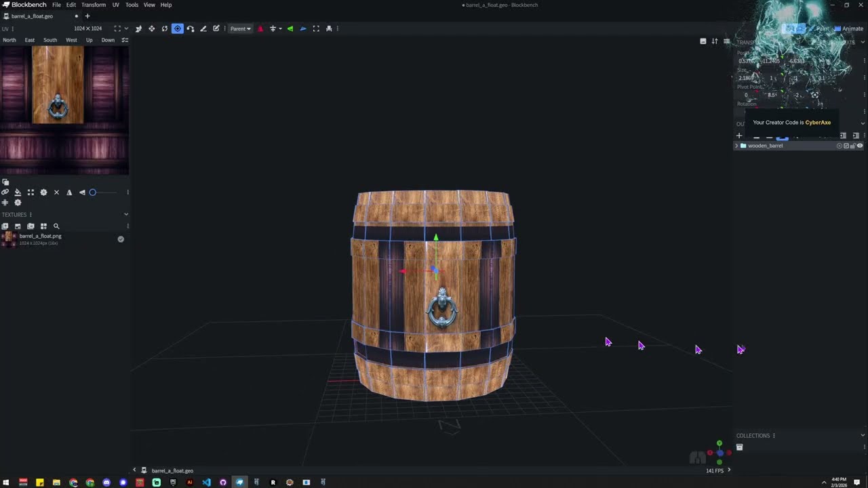Select the Resize tool
Viewport: 868px width, 488px height.
coord(151,28)
